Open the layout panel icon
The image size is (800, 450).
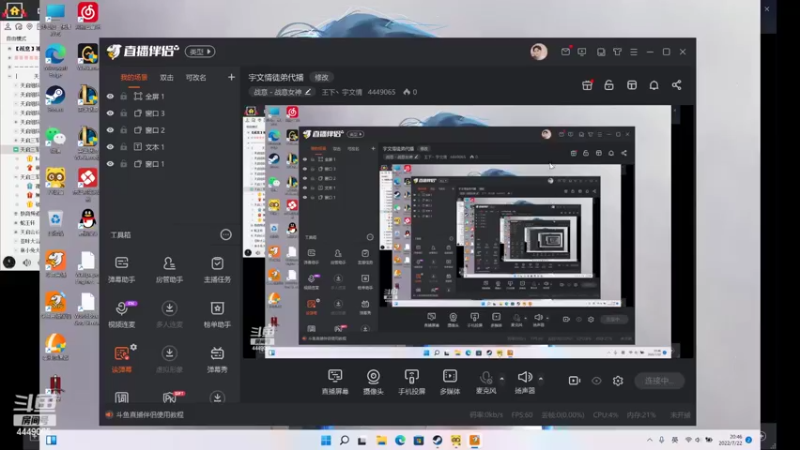coord(632,85)
